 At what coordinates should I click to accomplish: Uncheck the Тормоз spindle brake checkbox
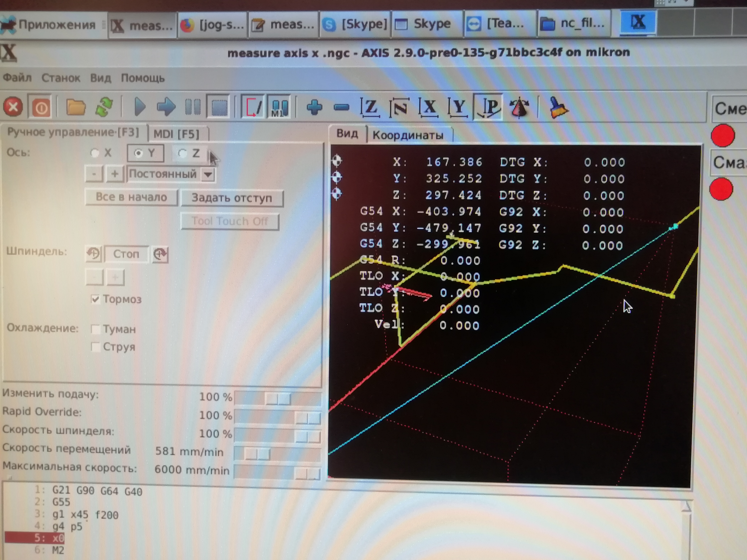pos(96,299)
